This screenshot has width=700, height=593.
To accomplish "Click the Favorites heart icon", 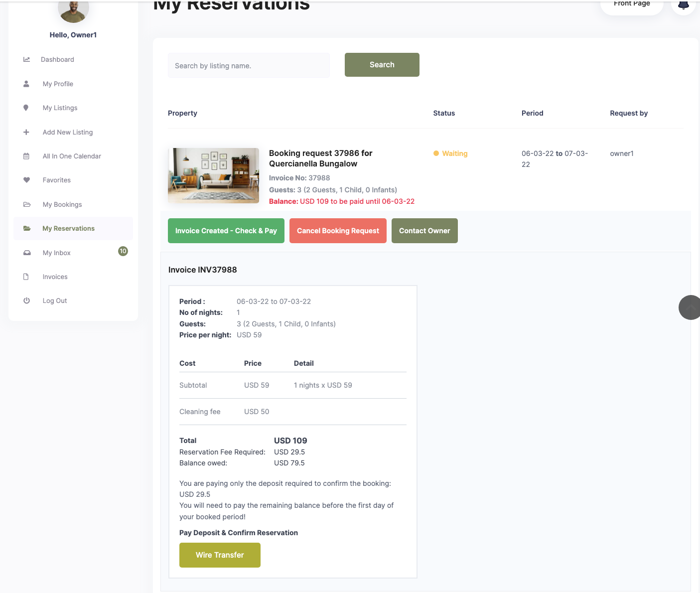I will pos(26,180).
